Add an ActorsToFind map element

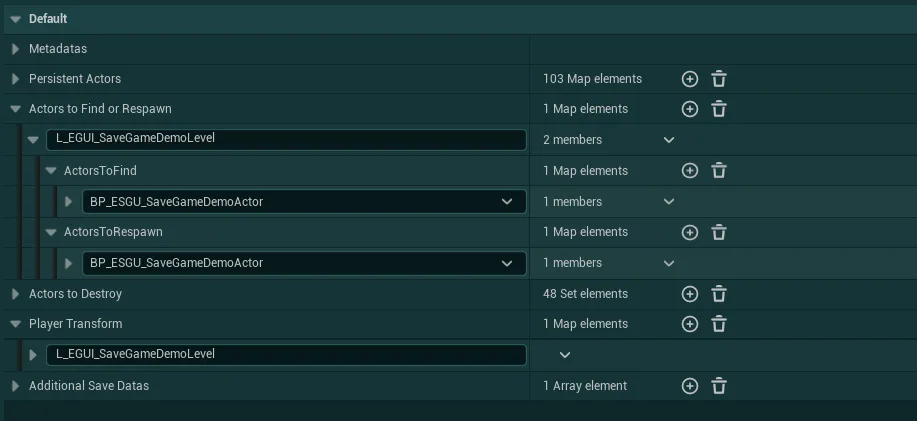(x=690, y=171)
